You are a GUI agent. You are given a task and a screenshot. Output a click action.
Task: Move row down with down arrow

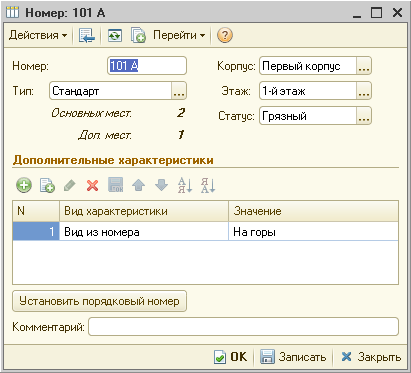162,185
